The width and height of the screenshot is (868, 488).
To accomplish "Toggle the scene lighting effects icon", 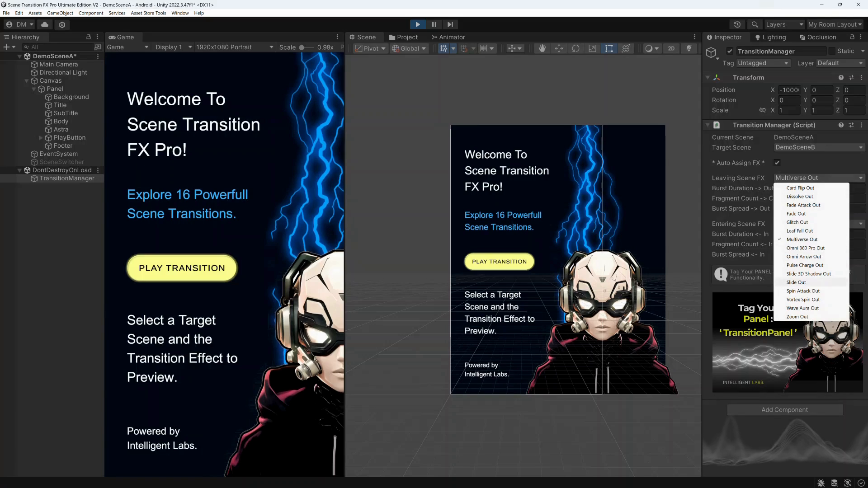I will click(x=689, y=48).
